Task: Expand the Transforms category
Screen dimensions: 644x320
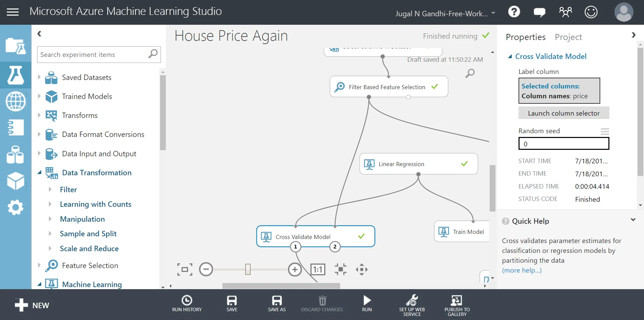Action: 39,115
